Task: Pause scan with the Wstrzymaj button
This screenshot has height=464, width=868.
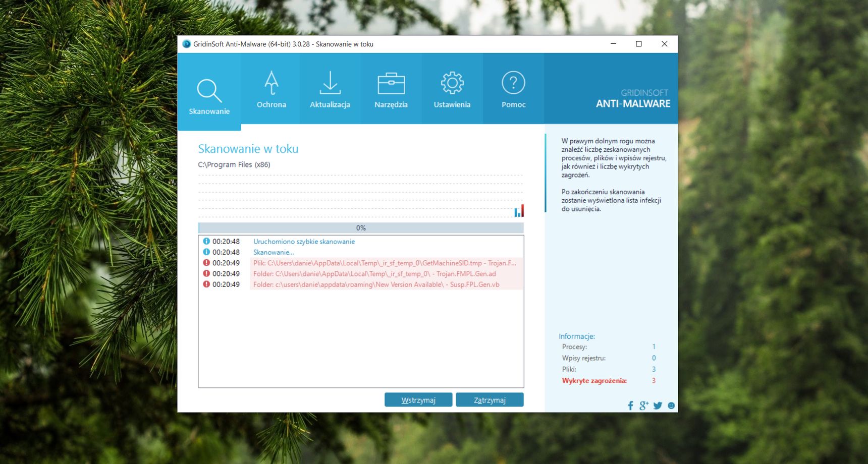Action: click(418, 400)
